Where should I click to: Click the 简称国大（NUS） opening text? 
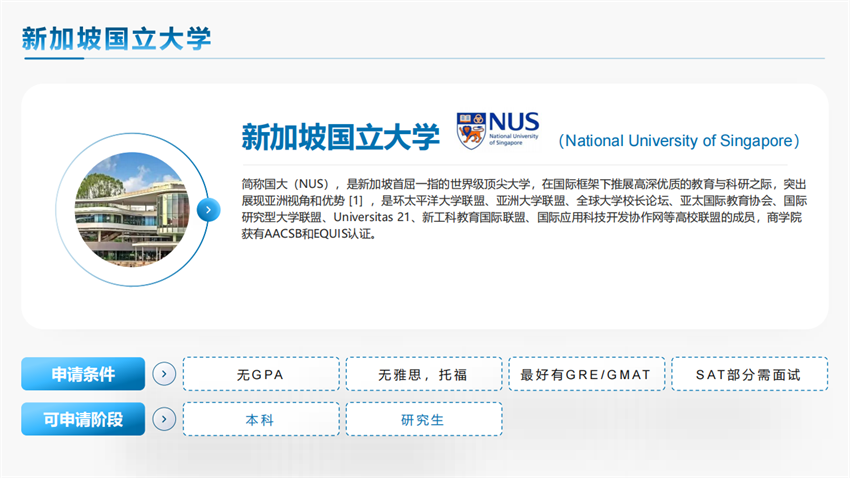pyautogui.click(x=285, y=184)
